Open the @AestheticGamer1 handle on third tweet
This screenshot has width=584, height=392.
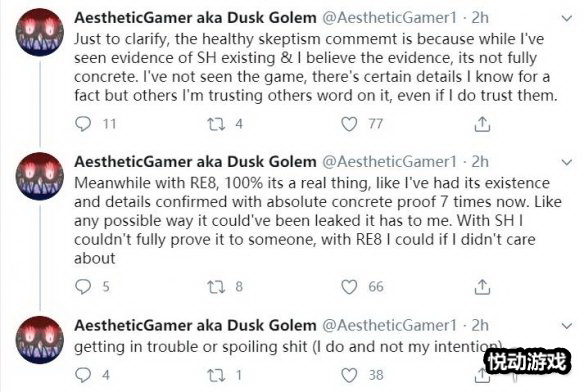click(389, 325)
